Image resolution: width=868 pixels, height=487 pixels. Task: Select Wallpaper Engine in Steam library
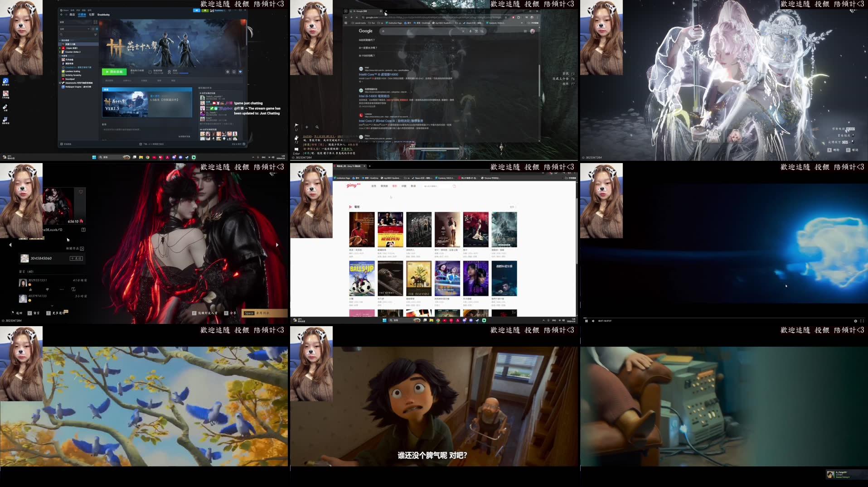coord(78,87)
